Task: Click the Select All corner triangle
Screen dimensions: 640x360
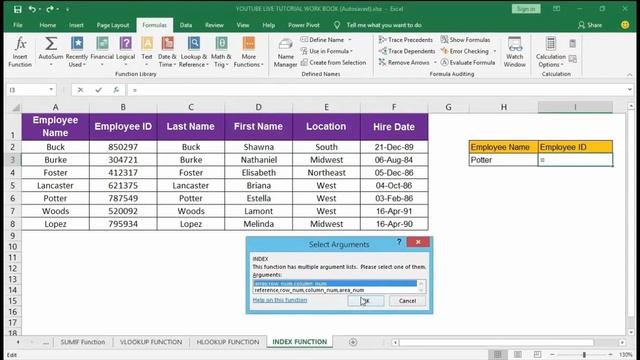Action: coord(16,107)
